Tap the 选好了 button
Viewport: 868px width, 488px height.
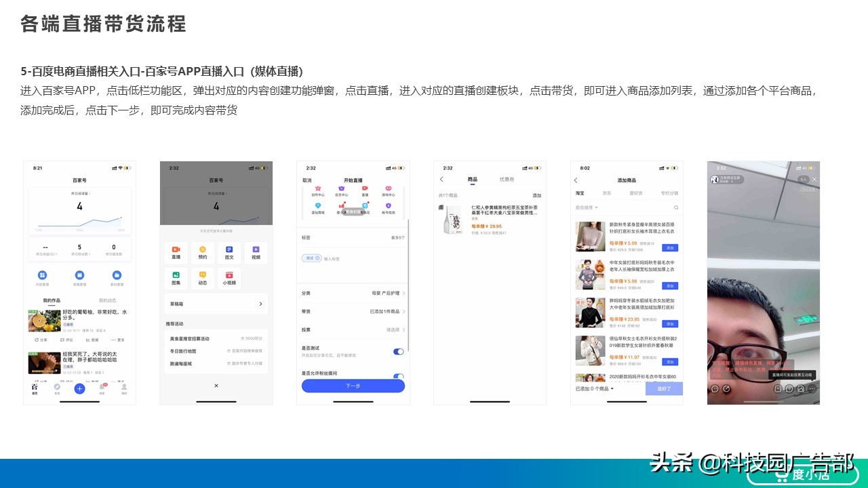664,388
